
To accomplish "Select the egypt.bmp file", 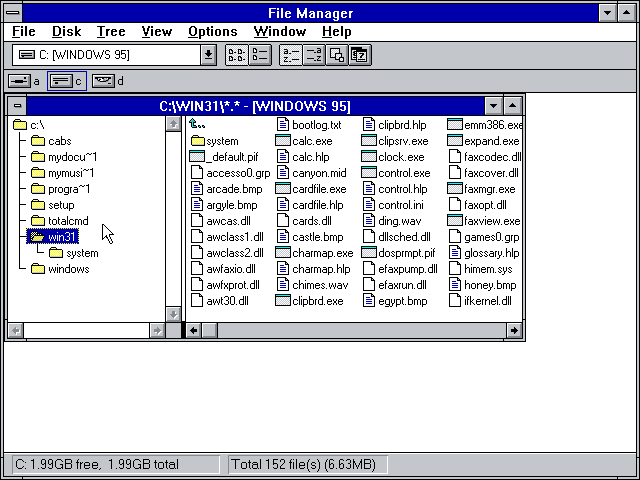I will click(x=395, y=301).
